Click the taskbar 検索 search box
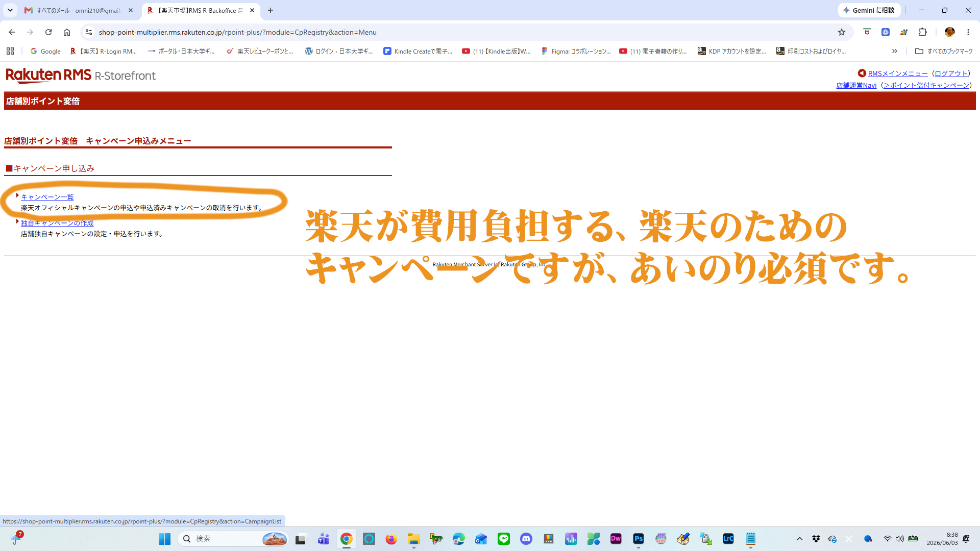980x551 pixels. coord(233,539)
